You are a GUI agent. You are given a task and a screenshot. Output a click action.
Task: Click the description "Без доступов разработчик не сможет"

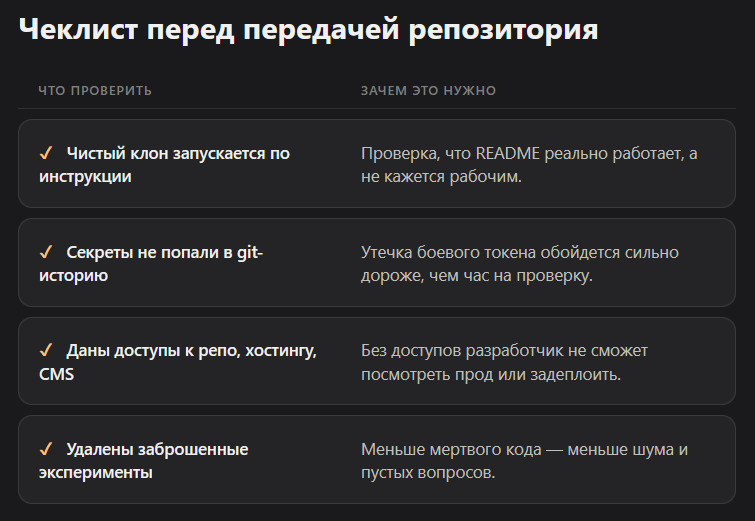tap(505, 362)
